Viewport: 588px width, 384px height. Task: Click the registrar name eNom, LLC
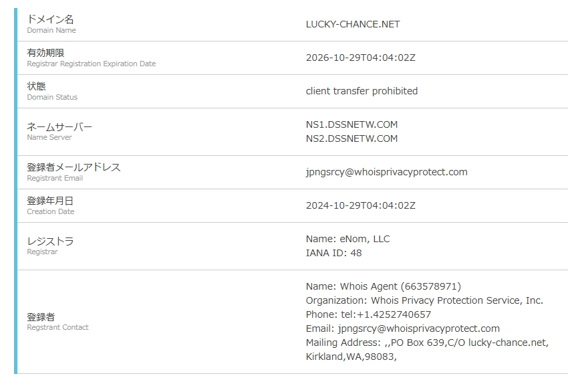(x=347, y=239)
